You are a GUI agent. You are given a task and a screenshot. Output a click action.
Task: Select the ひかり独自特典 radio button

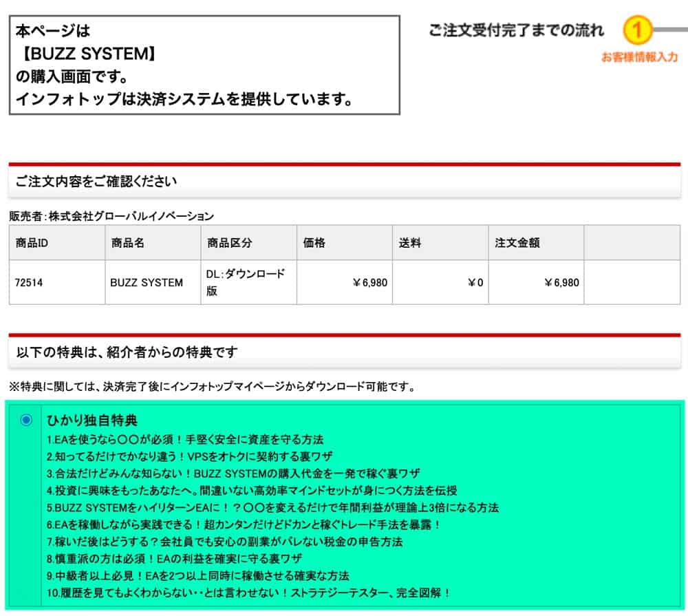pos(26,420)
